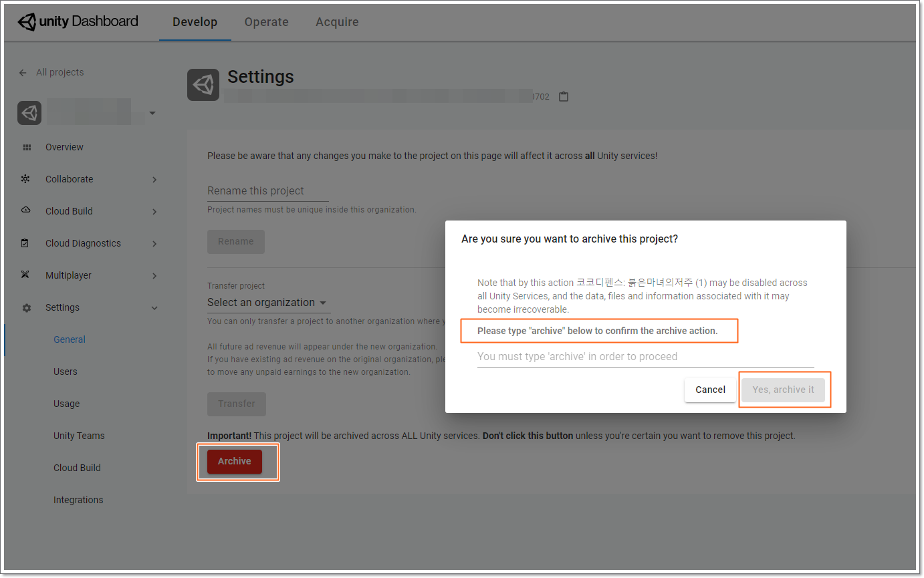Switch to the Operate tab
Screen dimensions: 924x578
[x=266, y=22]
